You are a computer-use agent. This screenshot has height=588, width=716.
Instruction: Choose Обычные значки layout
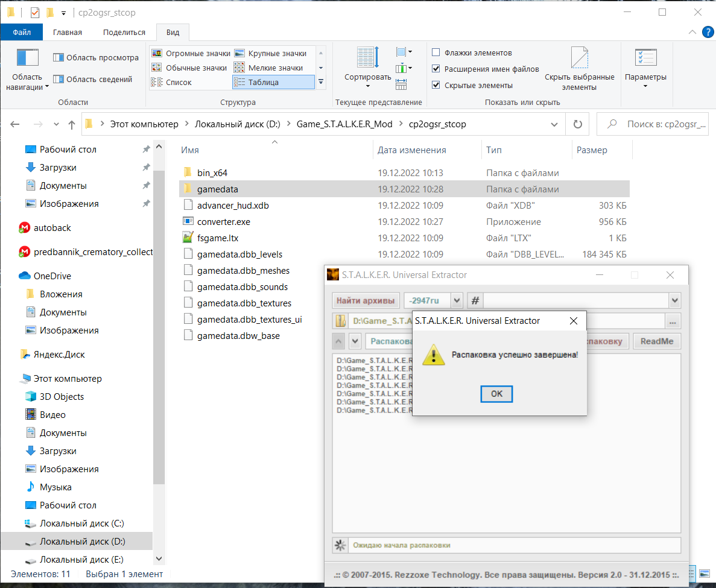[x=189, y=68]
